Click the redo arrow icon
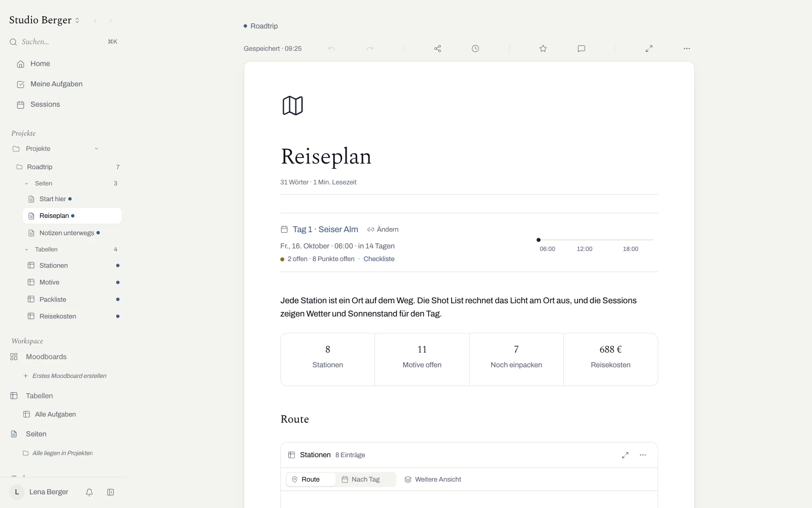The image size is (812, 508). (370, 49)
